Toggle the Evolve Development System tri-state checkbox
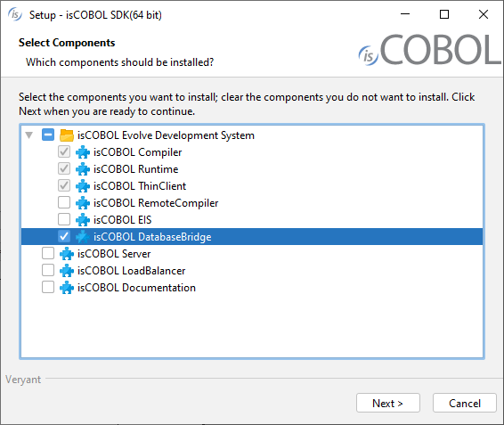Viewport: 504px width, 425px height. [x=48, y=135]
